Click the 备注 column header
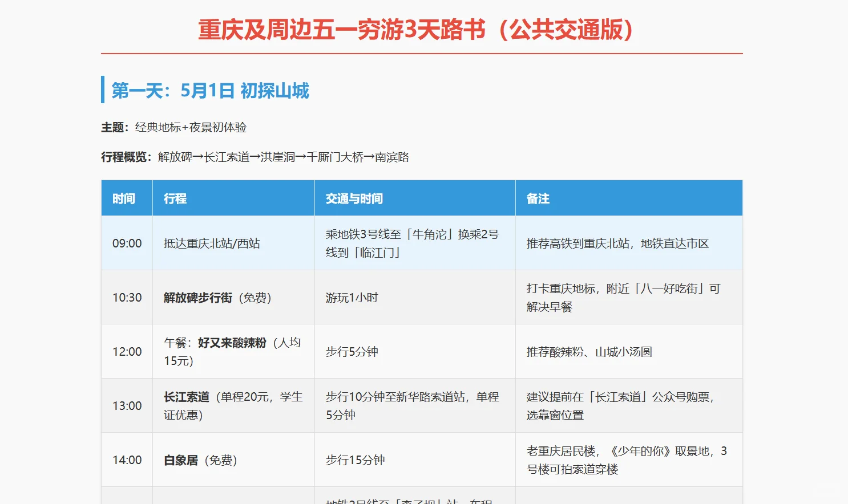The width and height of the screenshot is (848, 504). click(535, 198)
